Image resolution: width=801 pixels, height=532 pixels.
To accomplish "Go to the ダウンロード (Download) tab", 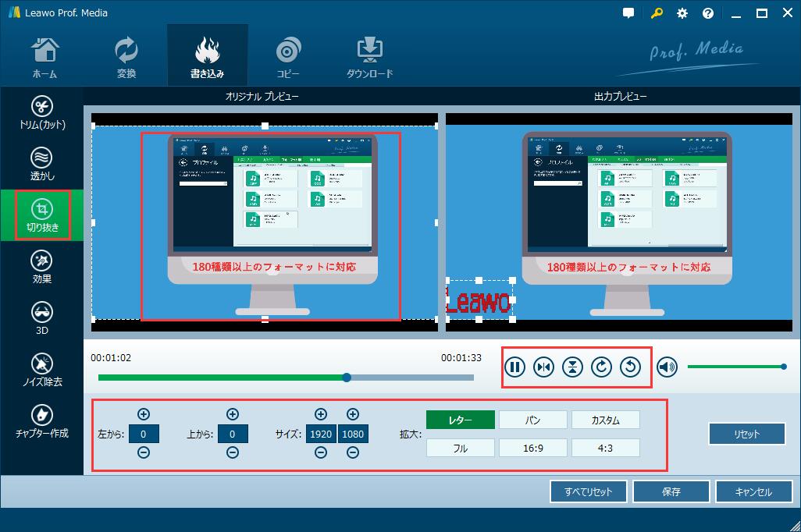I will point(370,57).
